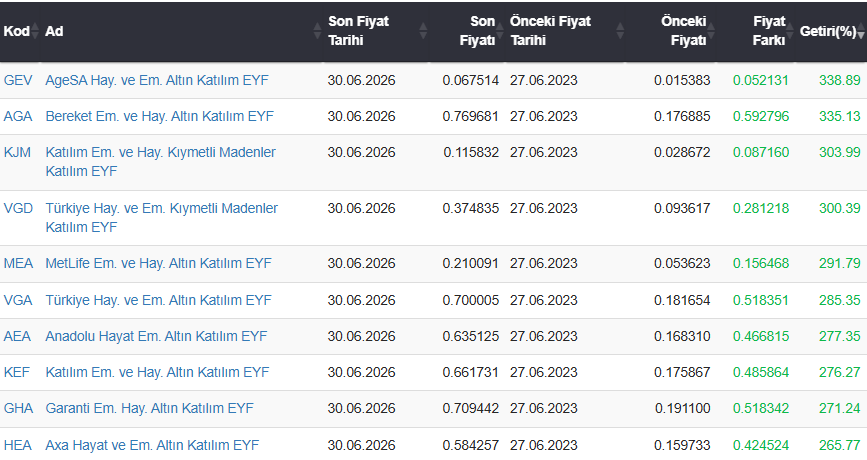This screenshot has width=867, height=460.
Task: Click the Kod column header label
Action: [x=16, y=31]
